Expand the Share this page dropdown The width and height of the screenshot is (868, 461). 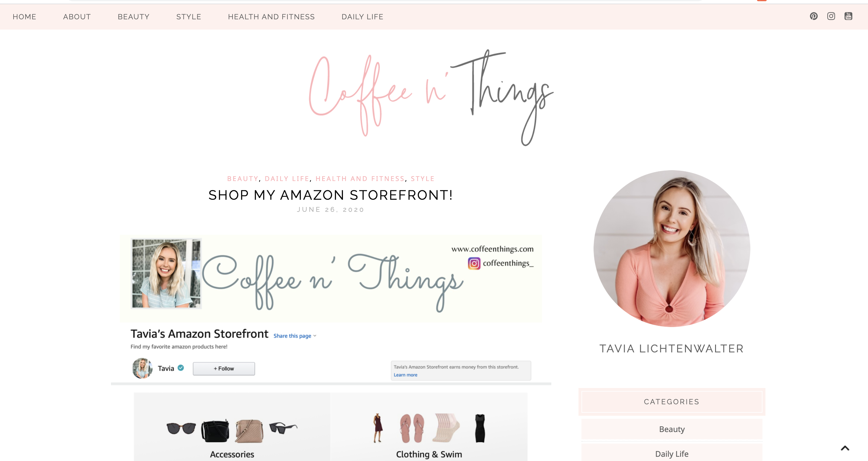pyautogui.click(x=295, y=335)
